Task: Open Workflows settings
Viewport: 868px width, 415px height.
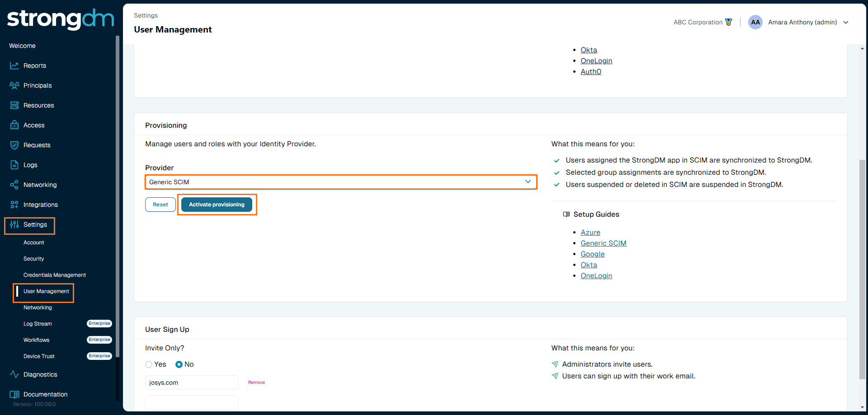Action: [x=36, y=340]
